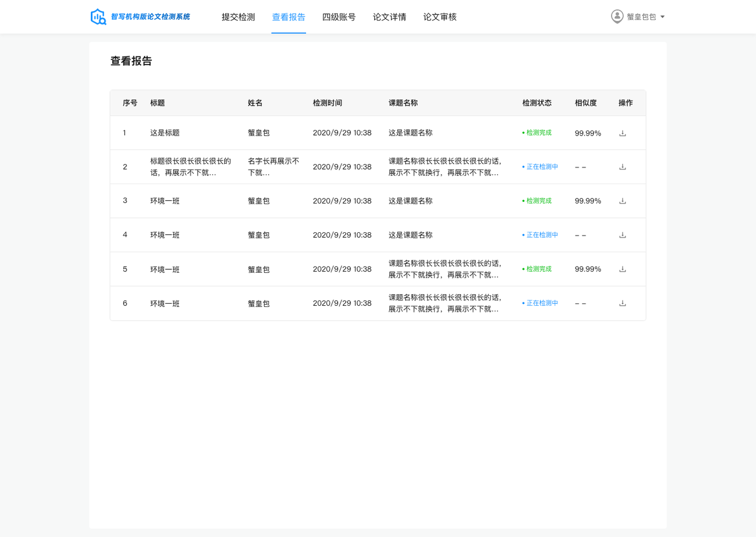The width and height of the screenshot is (756, 537).
Task: Click the long 课题名称 text in row 5
Action: point(445,269)
